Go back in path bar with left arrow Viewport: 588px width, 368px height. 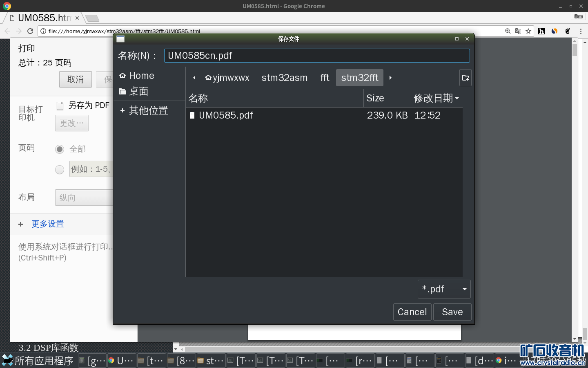(194, 78)
